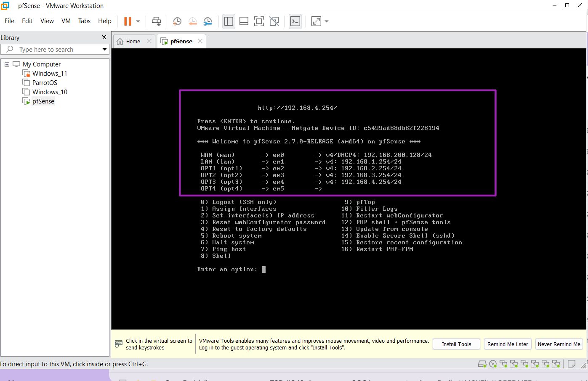Image resolution: width=588 pixels, height=381 pixels.
Task: Open the Tabs menu
Action: point(84,21)
